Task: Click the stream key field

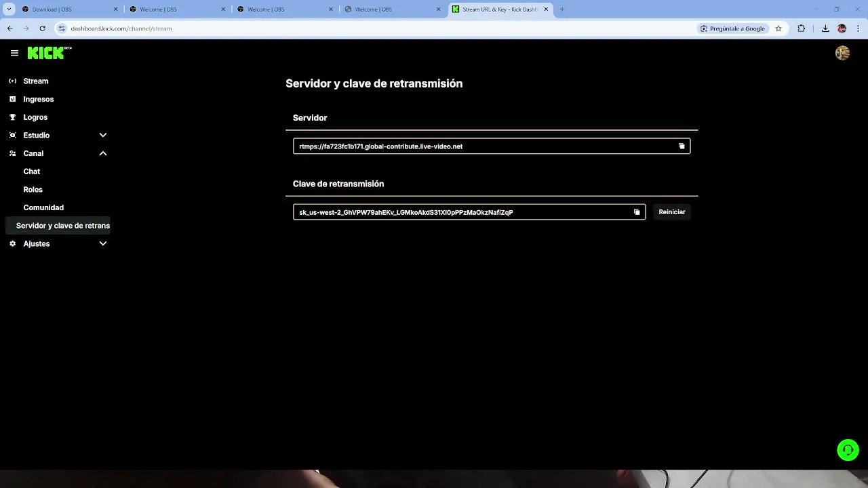Action: coord(469,212)
